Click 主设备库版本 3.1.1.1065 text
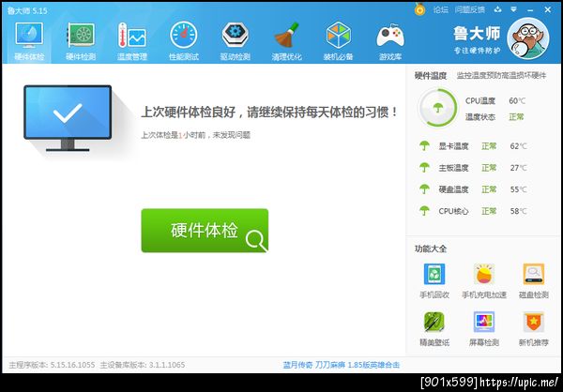 coord(143,365)
